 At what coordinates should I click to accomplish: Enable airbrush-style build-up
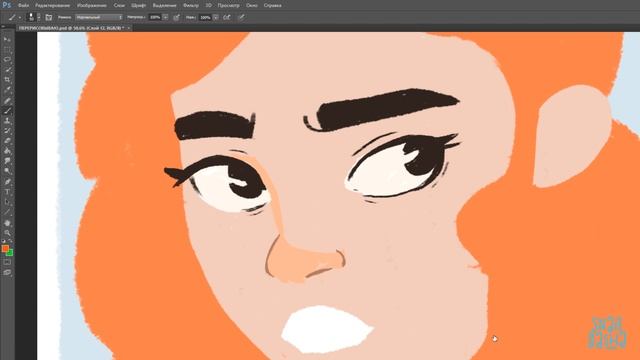pyautogui.click(x=227, y=17)
